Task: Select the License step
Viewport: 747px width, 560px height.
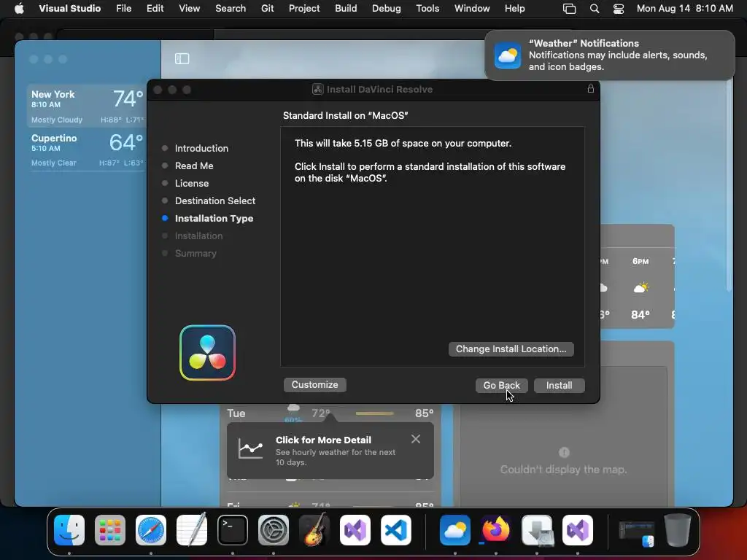Action: (x=192, y=183)
